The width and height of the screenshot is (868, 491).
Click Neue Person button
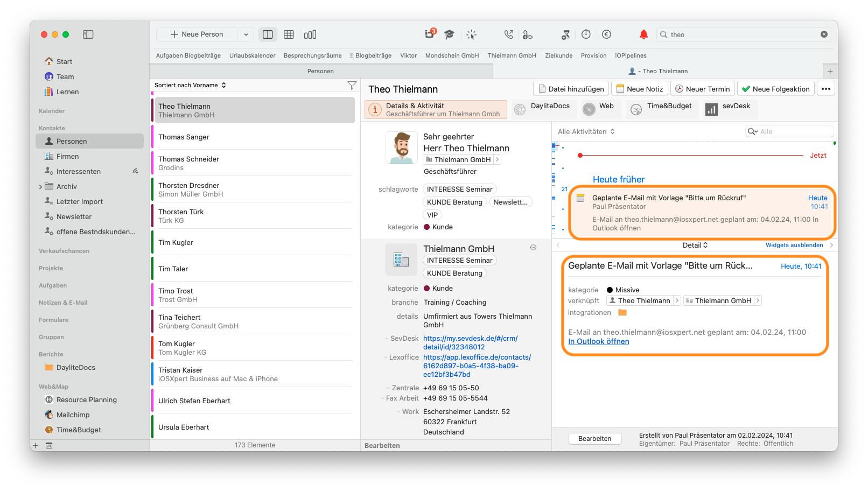tap(197, 34)
